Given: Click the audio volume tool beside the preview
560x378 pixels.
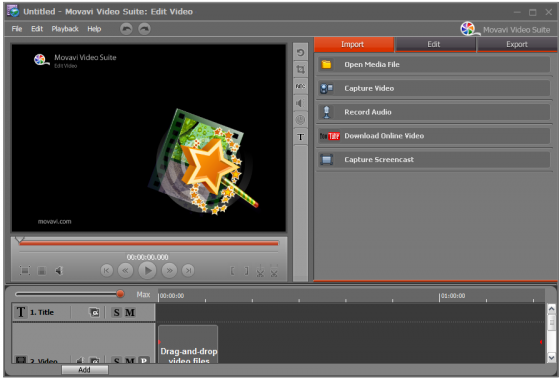Looking at the screenshot, I should [x=300, y=103].
